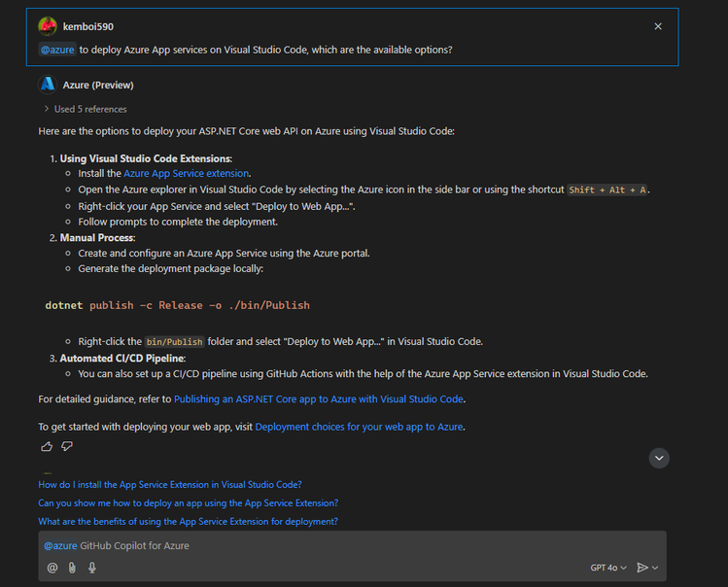
Task: Click the paperclip attach context icon
Action: [72, 568]
